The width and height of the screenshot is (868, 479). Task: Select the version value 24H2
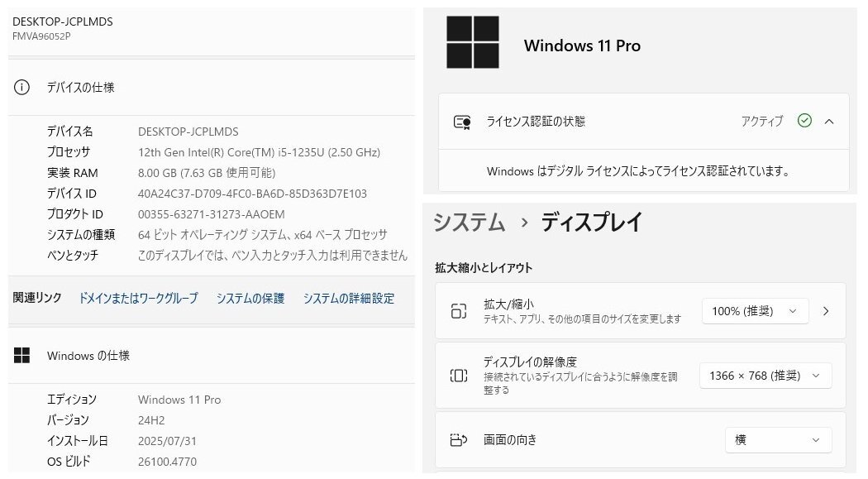[151, 420]
